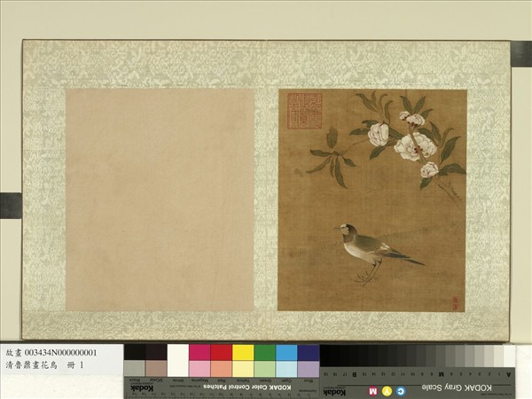The width and height of the screenshot is (532, 399).
Task: Click the largest white blossom on the branch
Action: click(x=415, y=146)
